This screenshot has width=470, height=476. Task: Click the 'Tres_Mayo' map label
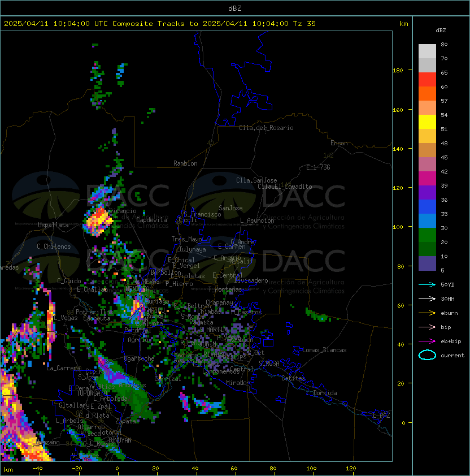click(186, 239)
